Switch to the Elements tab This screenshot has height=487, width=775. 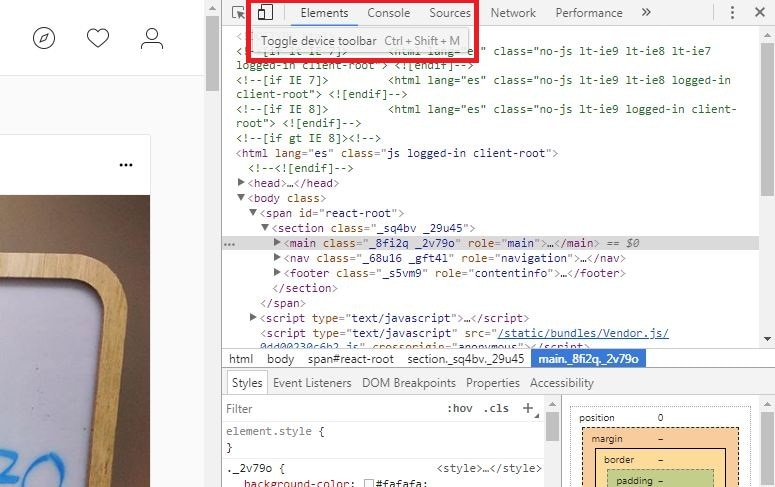(324, 13)
